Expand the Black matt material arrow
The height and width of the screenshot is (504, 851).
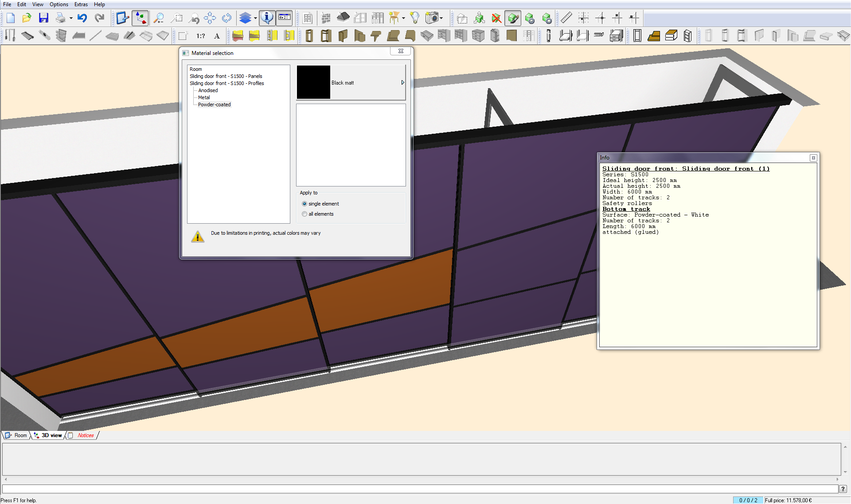tap(402, 82)
